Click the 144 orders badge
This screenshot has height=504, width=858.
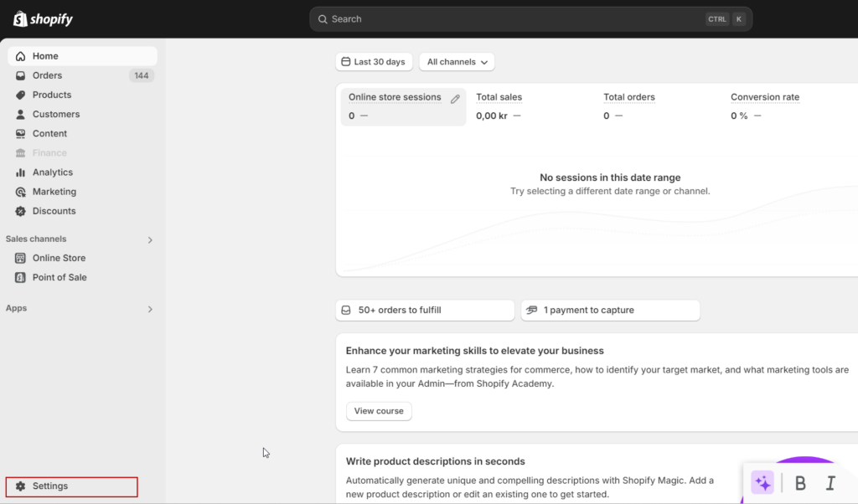[142, 75]
